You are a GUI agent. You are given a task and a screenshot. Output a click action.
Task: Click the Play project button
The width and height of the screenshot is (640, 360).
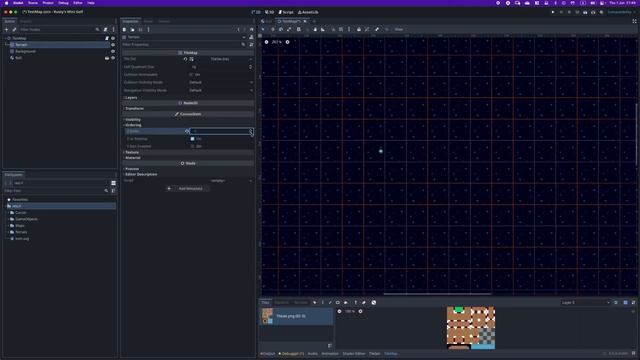pyautogui.click(x=553, y=12)
